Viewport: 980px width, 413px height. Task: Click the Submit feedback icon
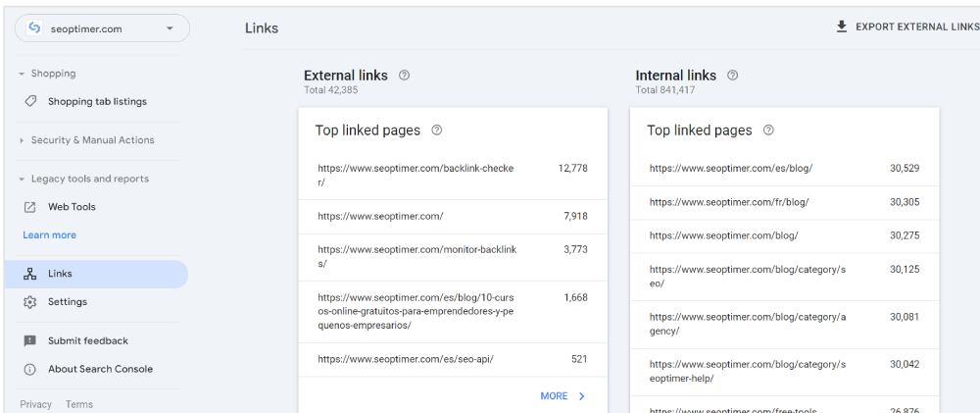30,340
